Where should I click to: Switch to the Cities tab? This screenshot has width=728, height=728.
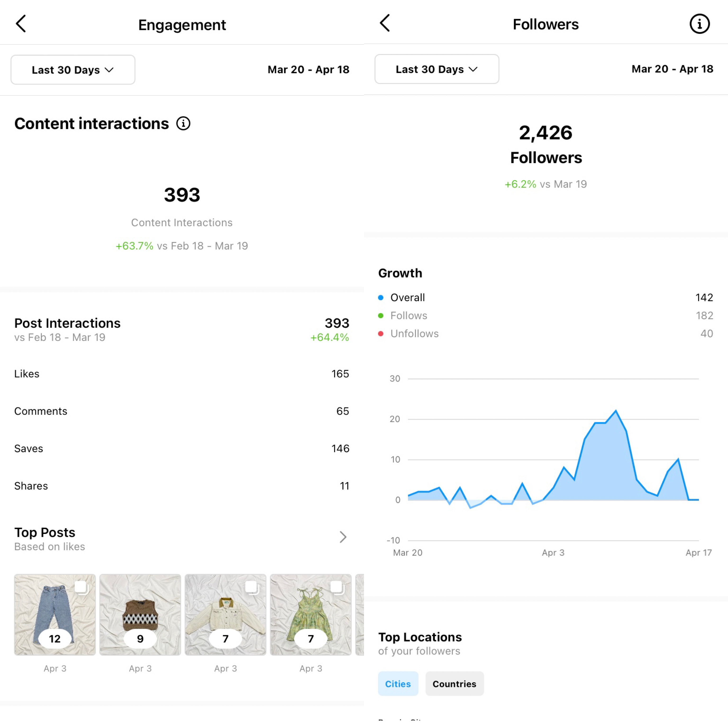398,683
